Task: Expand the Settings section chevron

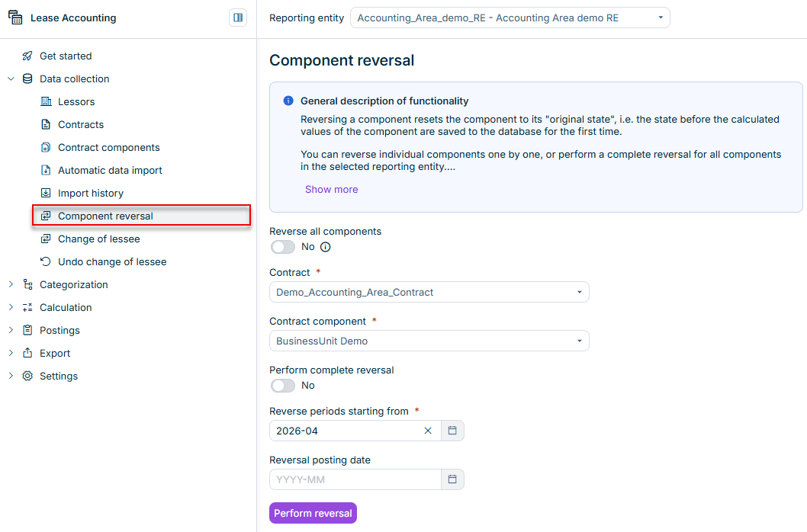Action: 11,376
